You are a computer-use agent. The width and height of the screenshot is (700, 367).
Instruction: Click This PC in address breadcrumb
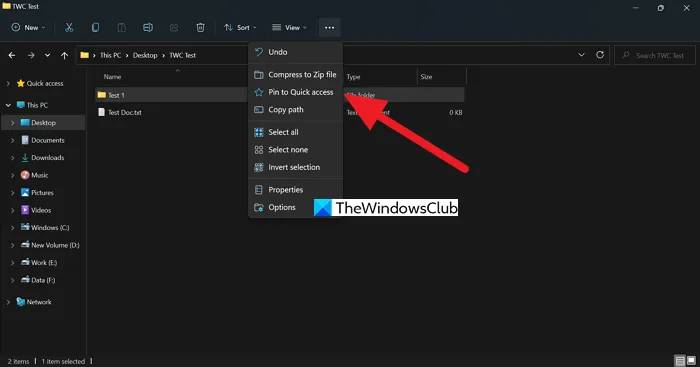(x=110, y=55)
